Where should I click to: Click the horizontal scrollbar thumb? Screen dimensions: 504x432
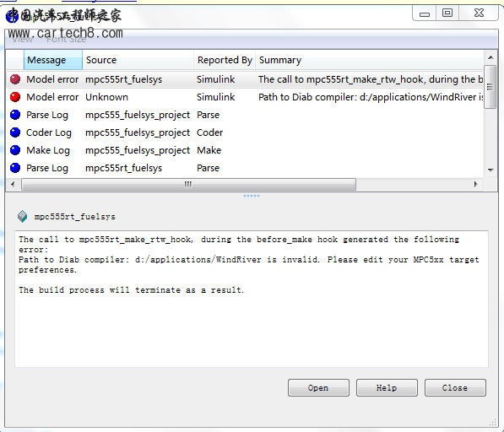click(188, 185)
